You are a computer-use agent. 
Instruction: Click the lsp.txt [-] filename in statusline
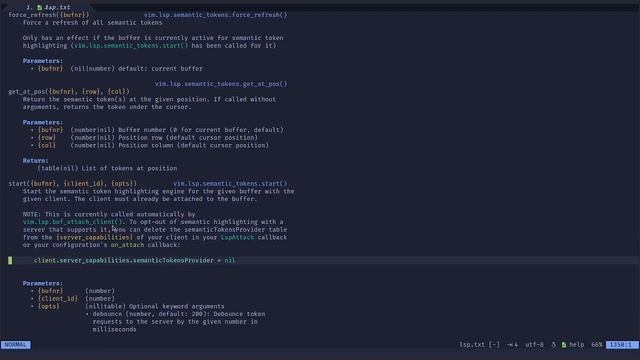(x=479, y=345)
